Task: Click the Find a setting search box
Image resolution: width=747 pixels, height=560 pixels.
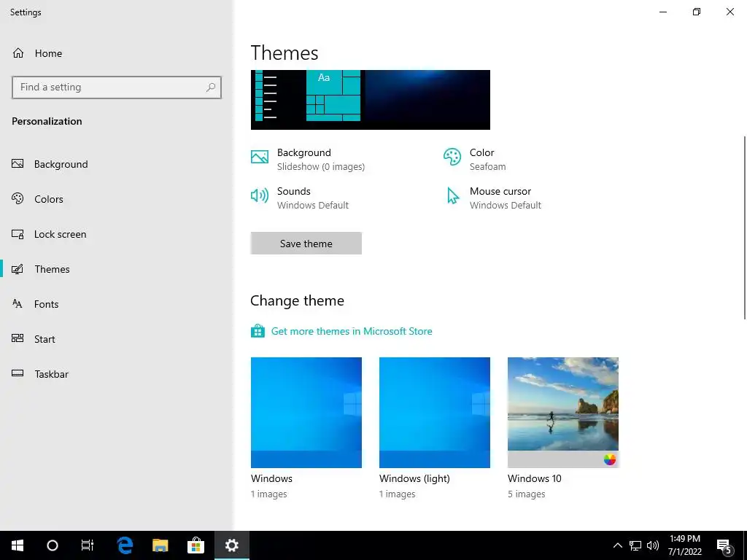Action: [116, 87]
